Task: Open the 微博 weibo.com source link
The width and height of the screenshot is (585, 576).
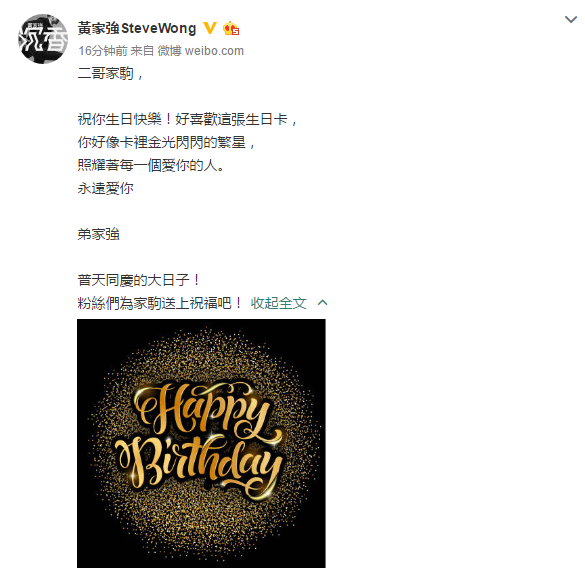Action: point(201,51)
